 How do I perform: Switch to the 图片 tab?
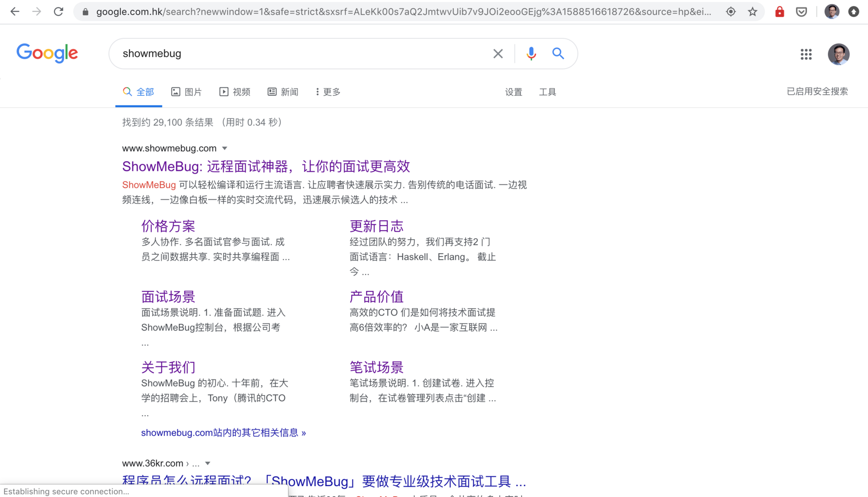(x=187, y=92)
